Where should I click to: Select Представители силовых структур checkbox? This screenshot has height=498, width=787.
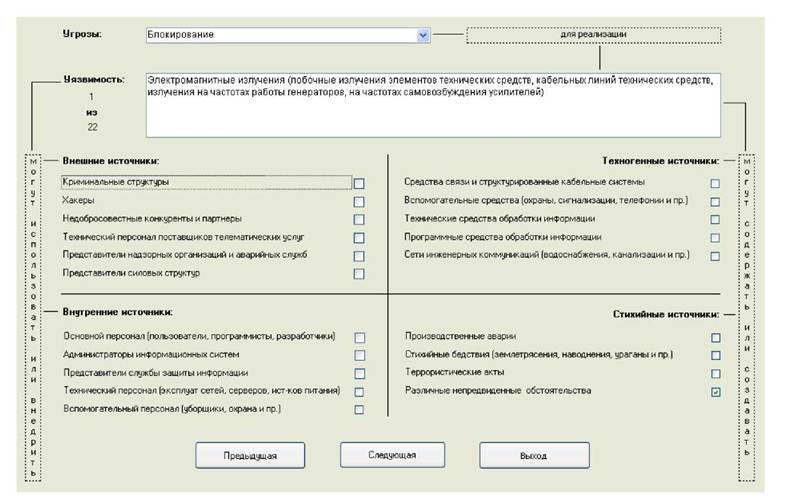359,273
